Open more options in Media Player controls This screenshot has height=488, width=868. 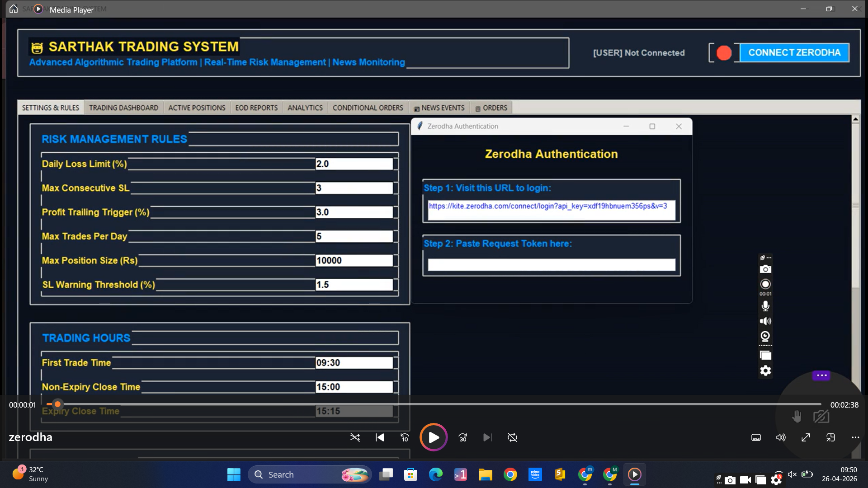tap(855, 437)
